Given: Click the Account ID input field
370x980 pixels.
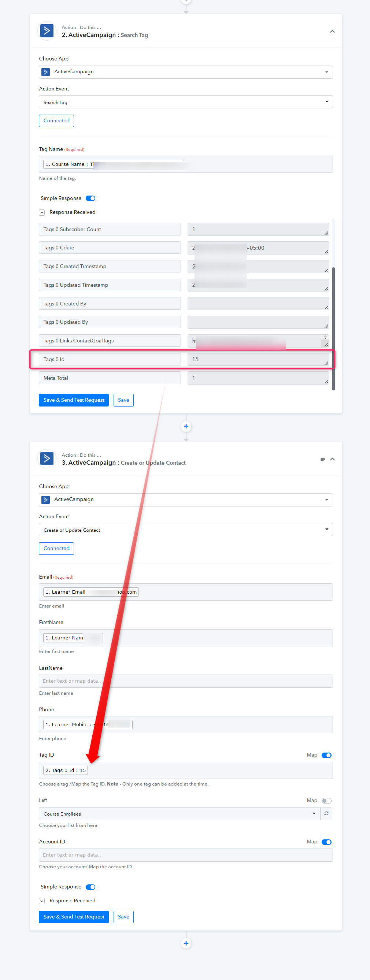Looking at the screenshot, I should tap(186, 855).
